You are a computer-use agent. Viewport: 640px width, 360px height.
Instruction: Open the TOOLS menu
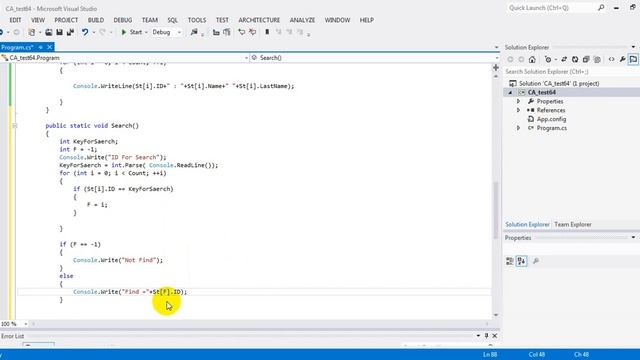click(197, 20)
